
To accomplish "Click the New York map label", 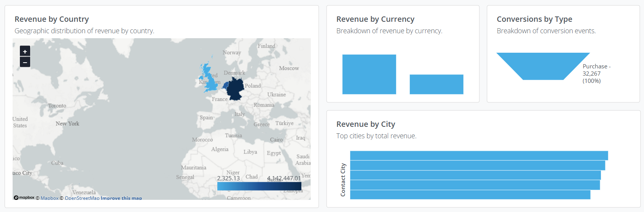I will click(x=67, y=123).
